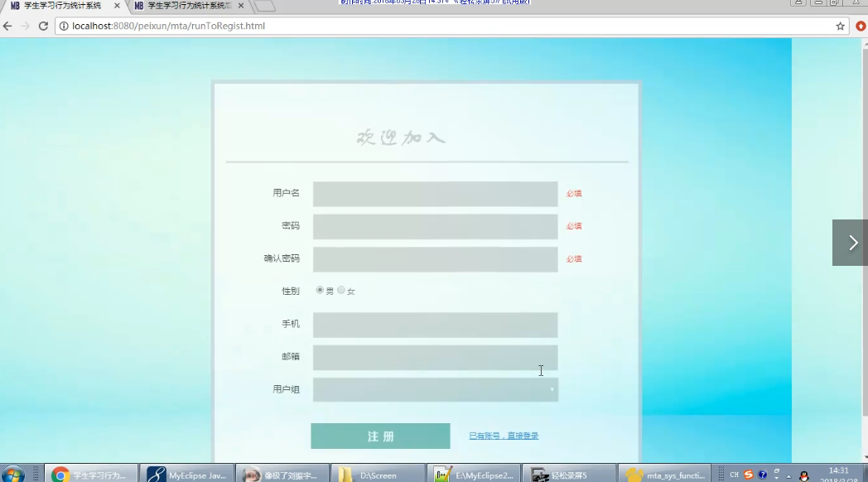Click the 确认密码 label
Screen dimensions: 868x482
[x=282, y=258]
